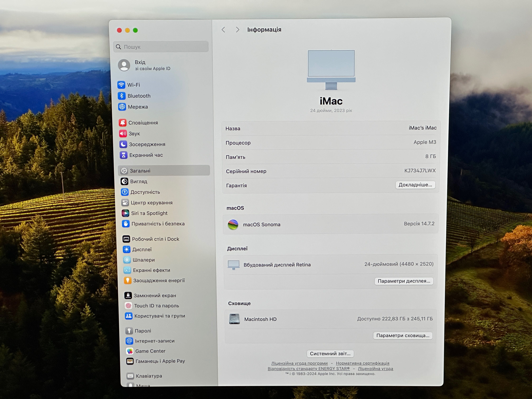The image size is (532, 399).
Task: Select Game Center icon
Action: tap(130, 351)
